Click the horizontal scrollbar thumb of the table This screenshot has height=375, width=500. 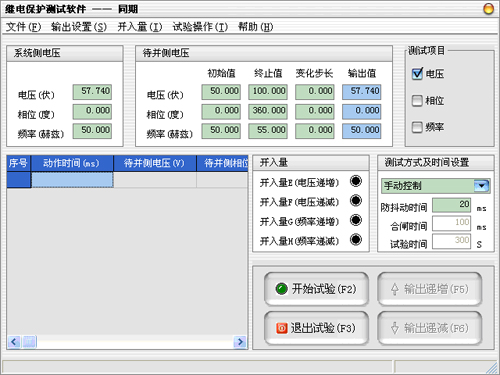pyautogui.click(x=29, y=342)
